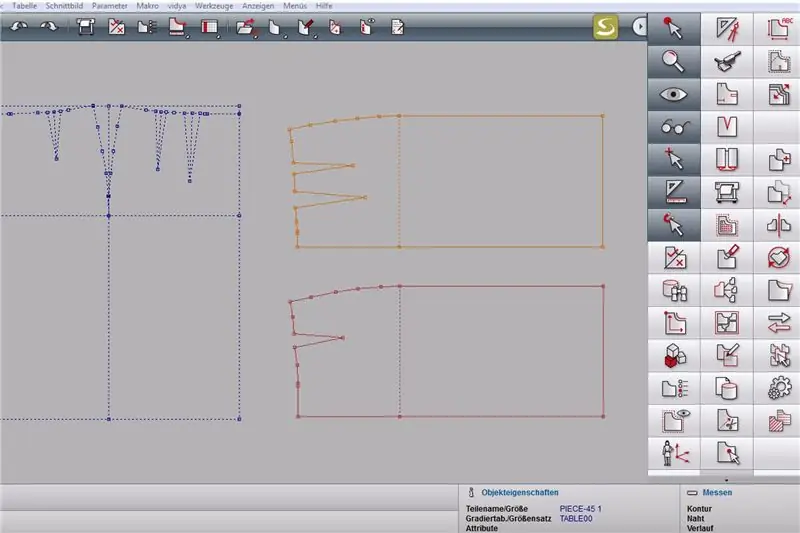This screenshot has width=800, height=533.
Task: Click piece with plus marks toolbar icon
Action: click(335, 27)
